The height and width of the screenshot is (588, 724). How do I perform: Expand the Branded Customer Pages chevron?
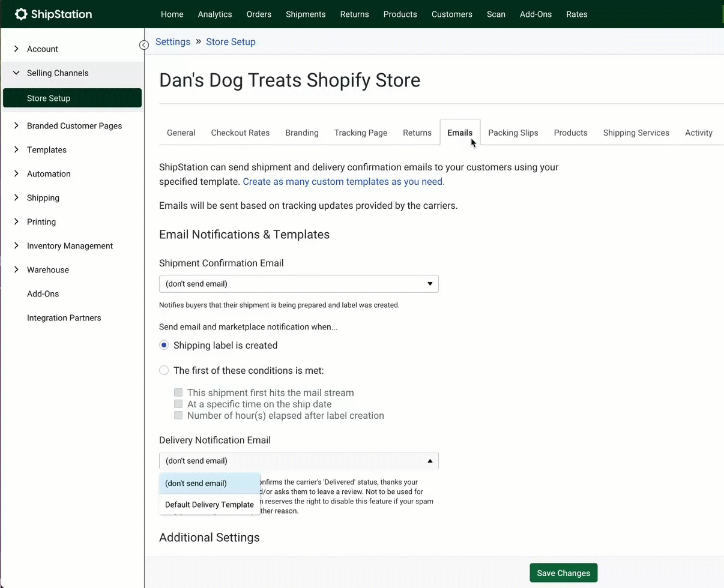coord(16,126)
